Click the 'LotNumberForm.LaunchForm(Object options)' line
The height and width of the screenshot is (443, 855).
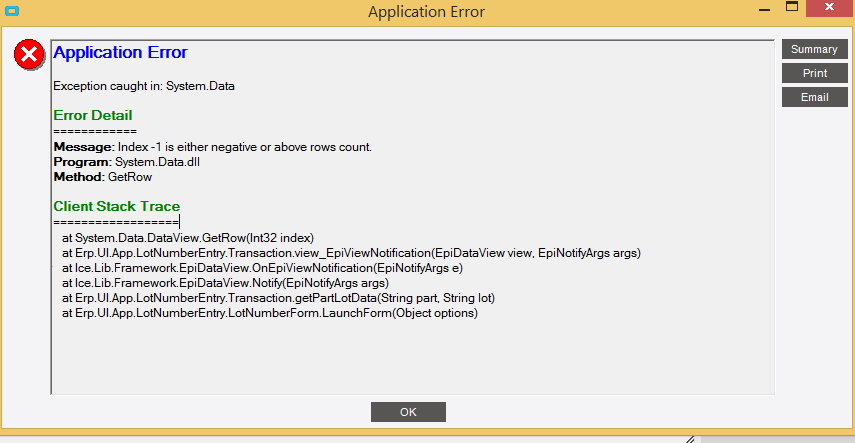(x=270, y=314)
